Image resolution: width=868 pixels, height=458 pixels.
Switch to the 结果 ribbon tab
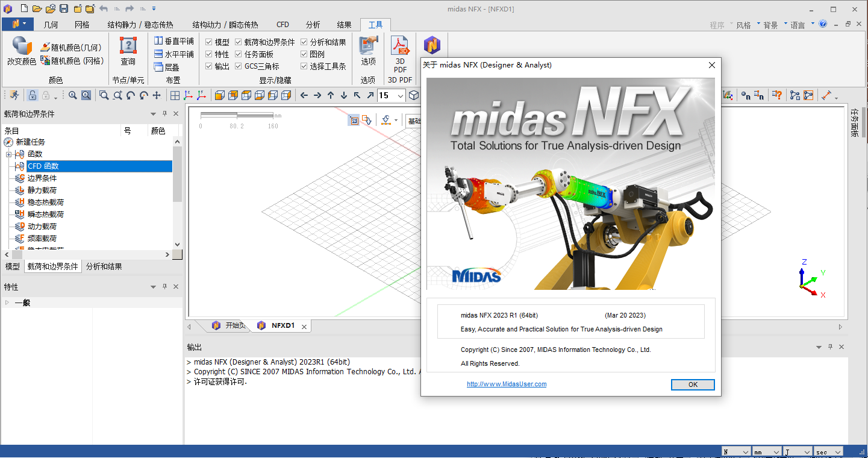344,25
